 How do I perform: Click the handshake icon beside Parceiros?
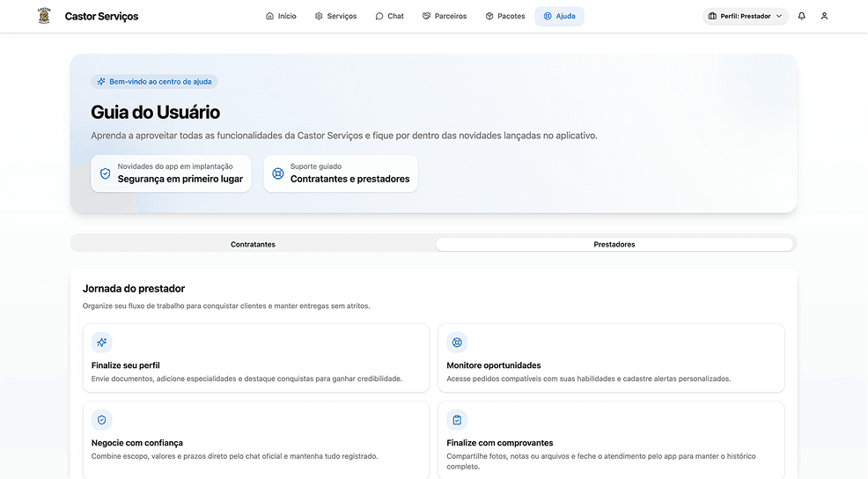[x=426, y=16]
